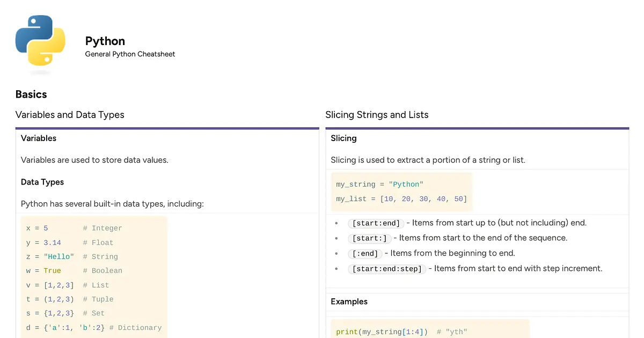Click the bullet icon beside [start:end:step]
The width and height of the screenshot is (644, 338).
[x=336, y=268]
